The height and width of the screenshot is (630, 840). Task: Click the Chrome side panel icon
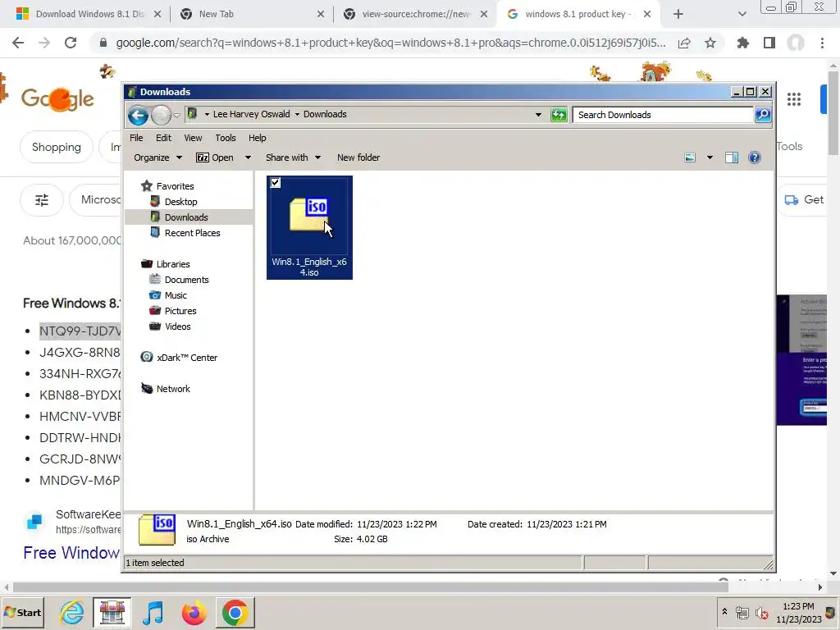click(769, 43)
